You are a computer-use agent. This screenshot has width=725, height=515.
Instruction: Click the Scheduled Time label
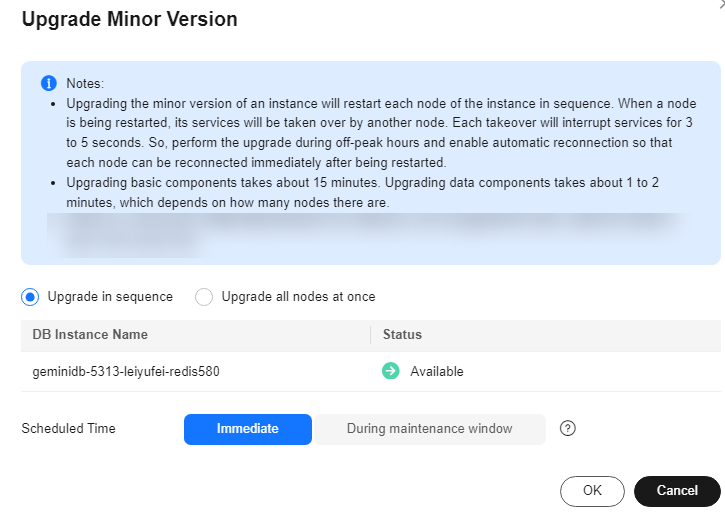tap(68, 429)
